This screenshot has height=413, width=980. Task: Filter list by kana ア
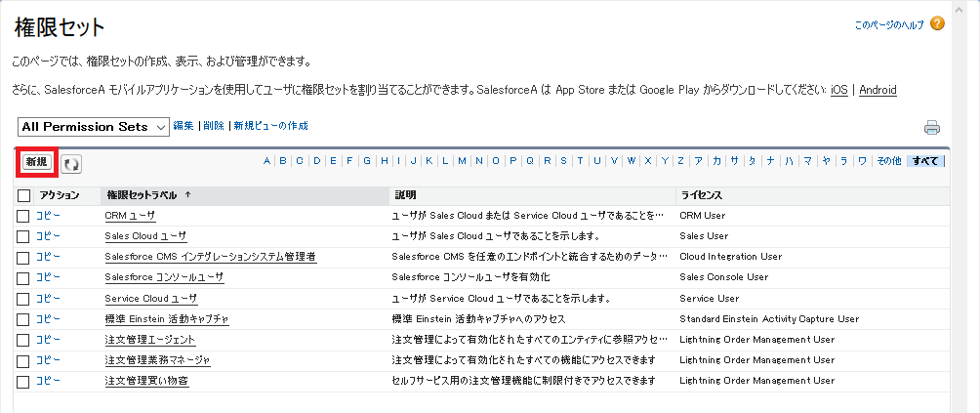698,160
